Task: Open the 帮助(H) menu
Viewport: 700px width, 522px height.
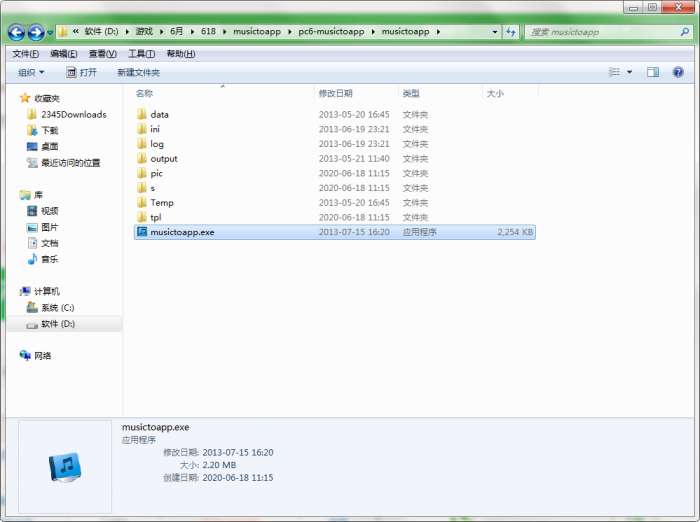Action: click(181, 54)
